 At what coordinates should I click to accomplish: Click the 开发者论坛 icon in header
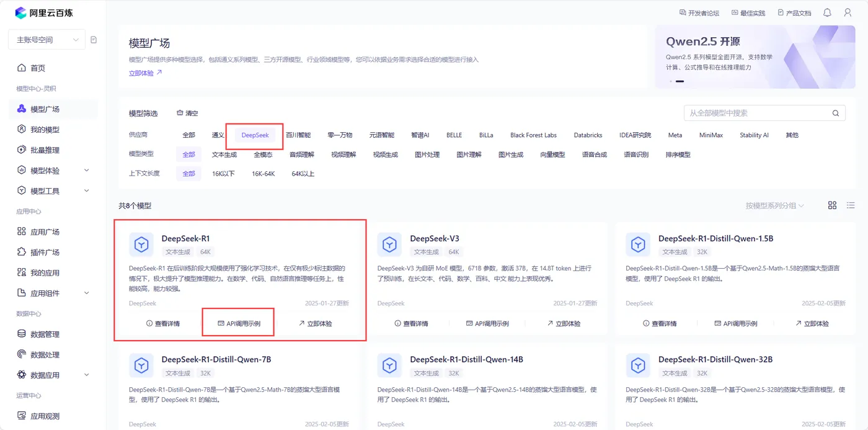[683, 12]
